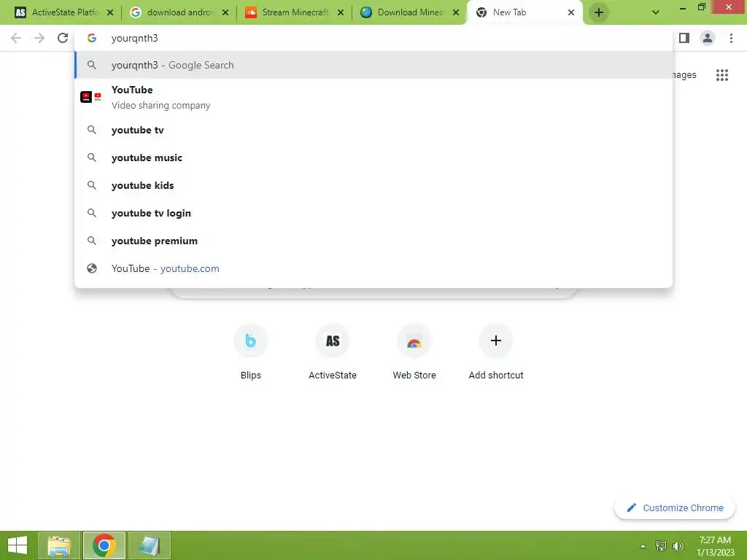This screenshot has height=560, width=747.
Task: Open the YouTube youtube.com suggestion
Action: 373,268
